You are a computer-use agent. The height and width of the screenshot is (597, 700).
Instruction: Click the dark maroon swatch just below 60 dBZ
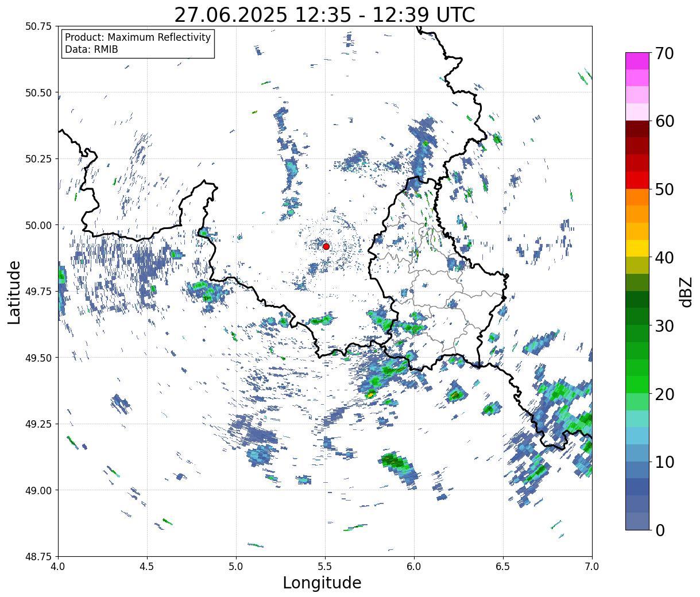click(x=637, y=129)
